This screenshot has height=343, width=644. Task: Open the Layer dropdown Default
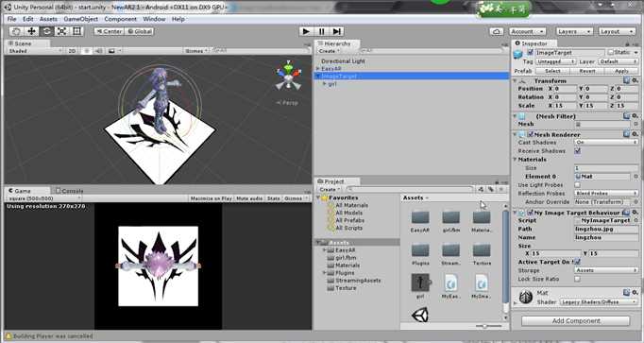[619, 61]
